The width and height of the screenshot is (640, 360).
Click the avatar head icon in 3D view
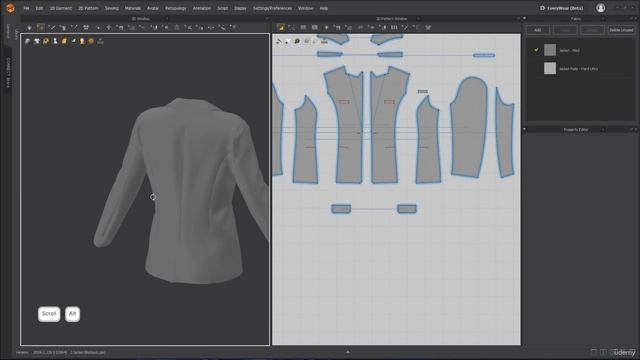pyautogui.click(x=82, y=41)
